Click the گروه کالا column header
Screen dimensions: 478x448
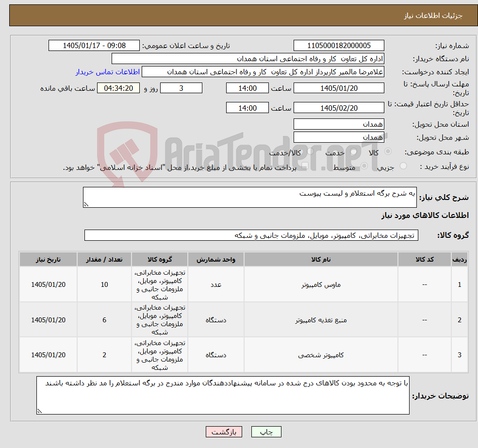tap(160, 259)
